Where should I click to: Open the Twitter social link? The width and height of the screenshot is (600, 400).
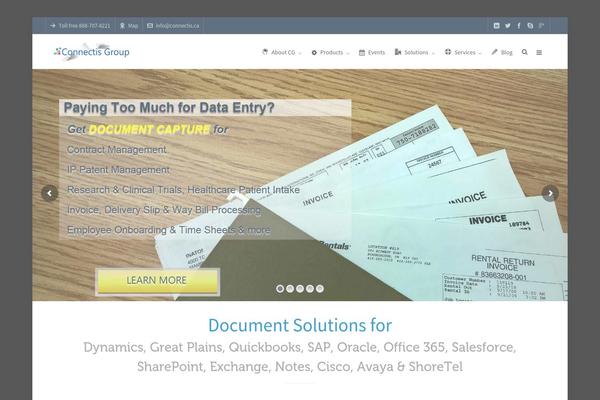coord(508,26)
